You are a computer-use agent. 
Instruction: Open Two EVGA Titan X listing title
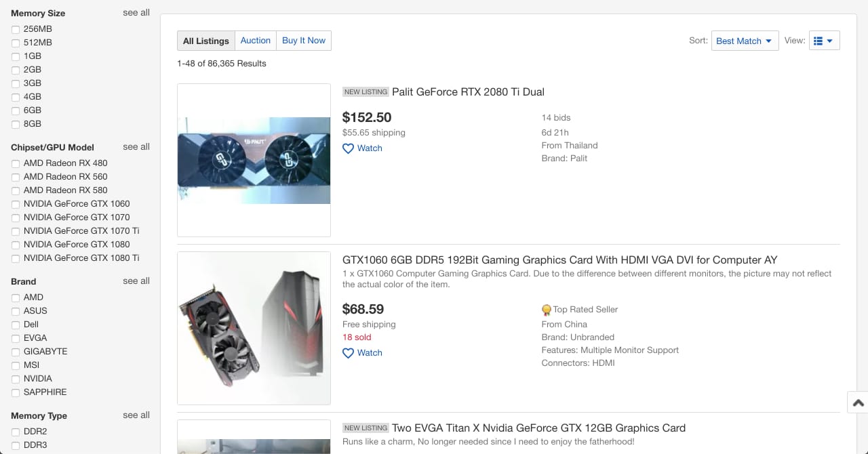point(538,428)
